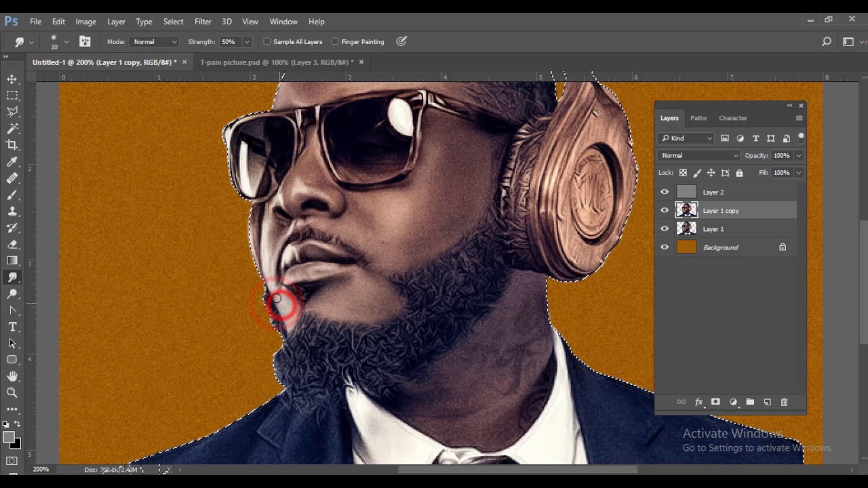Select the Rectangular Marquee tool
The height and width of the screenshot is (488, 868).
(12, 96)
